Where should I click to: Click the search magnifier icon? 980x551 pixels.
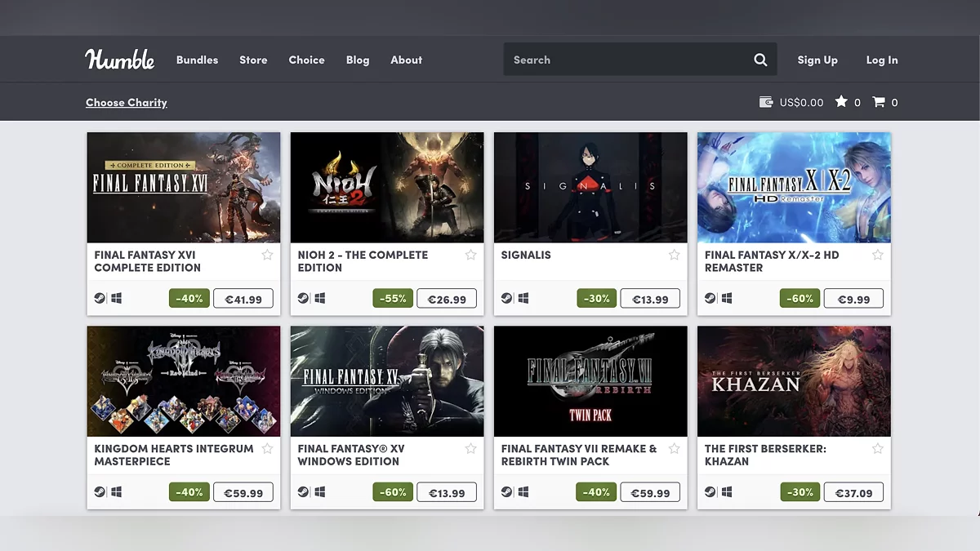point(760,60)
